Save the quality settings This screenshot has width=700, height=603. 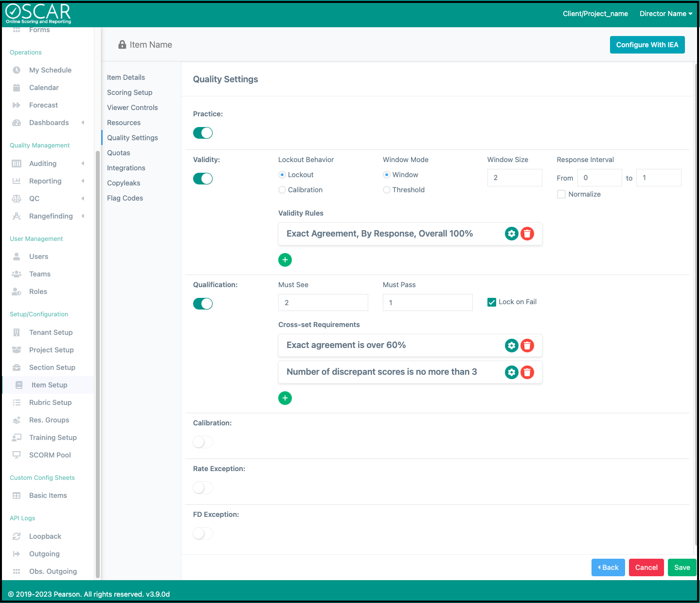click(682, 567)
